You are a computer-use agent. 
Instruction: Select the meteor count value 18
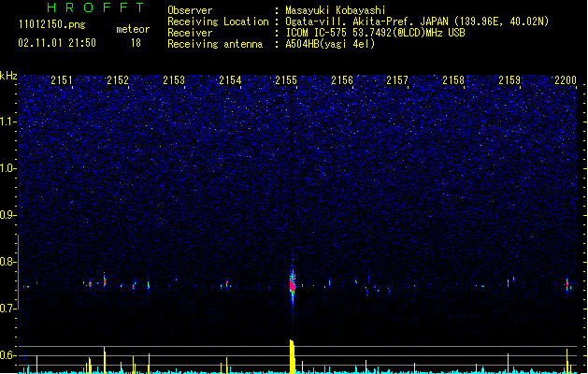[136, 43]
